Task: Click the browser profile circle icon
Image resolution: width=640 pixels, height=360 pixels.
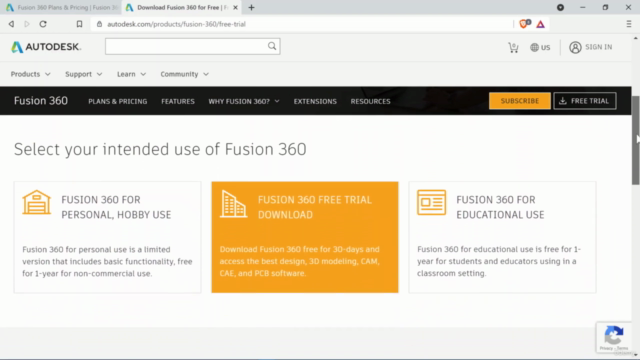Action: 560,7
